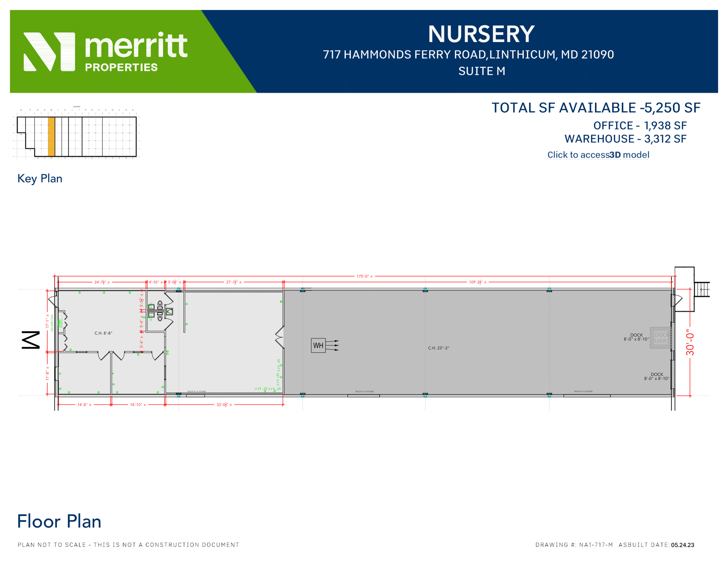
Task: Click the green 'ELEC.' panel label
Action: click(61, 323)
